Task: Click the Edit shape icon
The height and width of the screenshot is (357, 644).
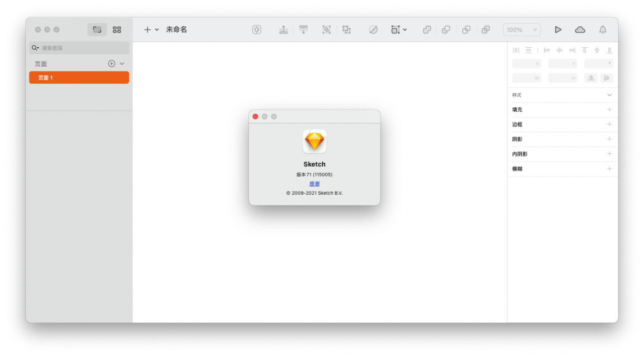Action: click(x=374, y=30)
